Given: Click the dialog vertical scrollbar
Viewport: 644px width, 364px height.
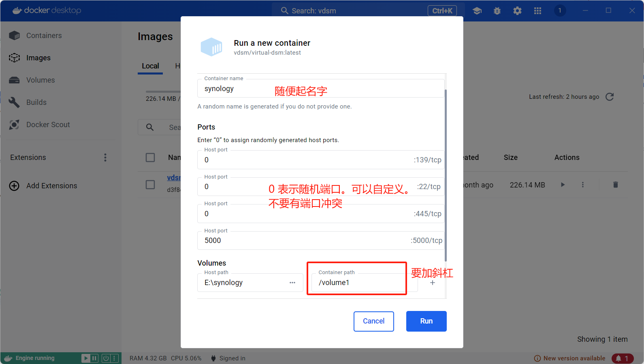Looking at the screenshot, I should pos(446,175).
